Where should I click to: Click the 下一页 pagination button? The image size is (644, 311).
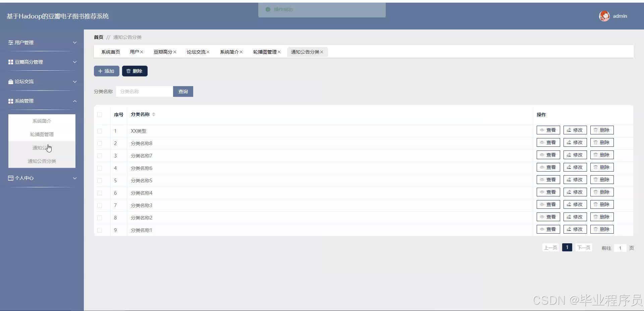[584, 248]
